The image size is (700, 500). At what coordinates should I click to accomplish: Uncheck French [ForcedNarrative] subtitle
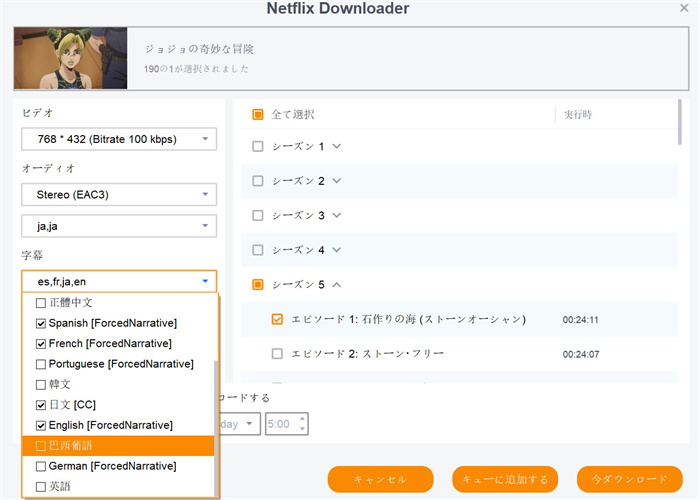[x=41, y=344]
